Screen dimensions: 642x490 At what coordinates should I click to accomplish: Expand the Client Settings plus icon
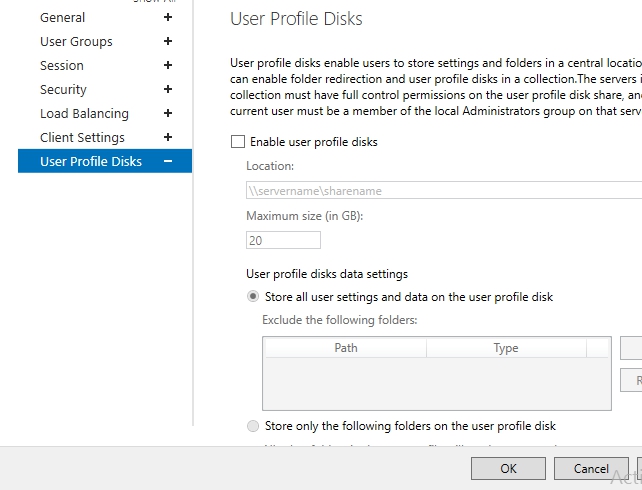tap(168, 137)
